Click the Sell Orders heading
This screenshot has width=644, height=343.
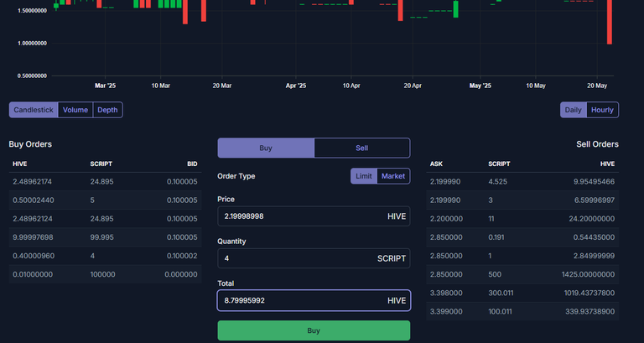click(597, 144)
